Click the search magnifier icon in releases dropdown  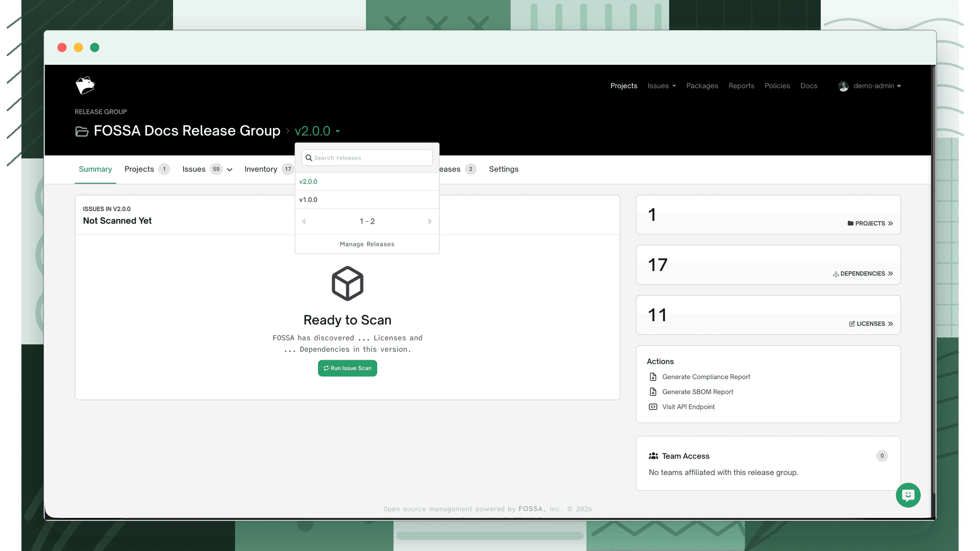309,158
